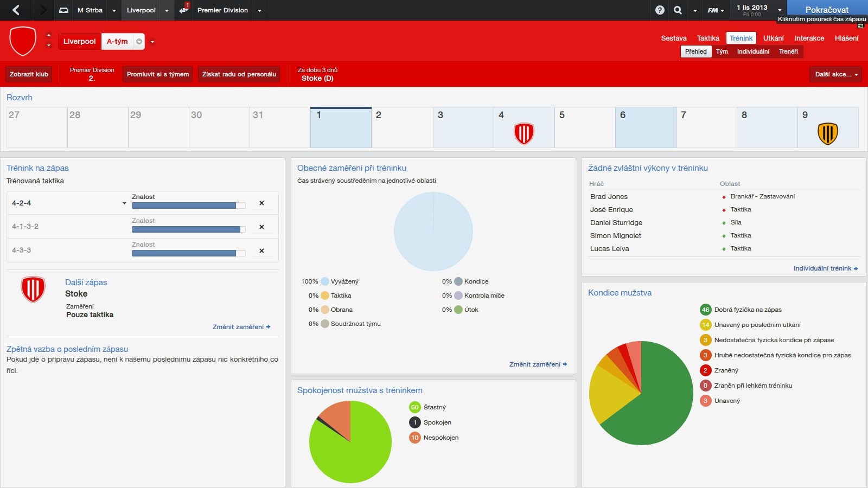Open search with the magnifier icon
The width and height of the screenshot is (868, 488).
coord(678,10)
